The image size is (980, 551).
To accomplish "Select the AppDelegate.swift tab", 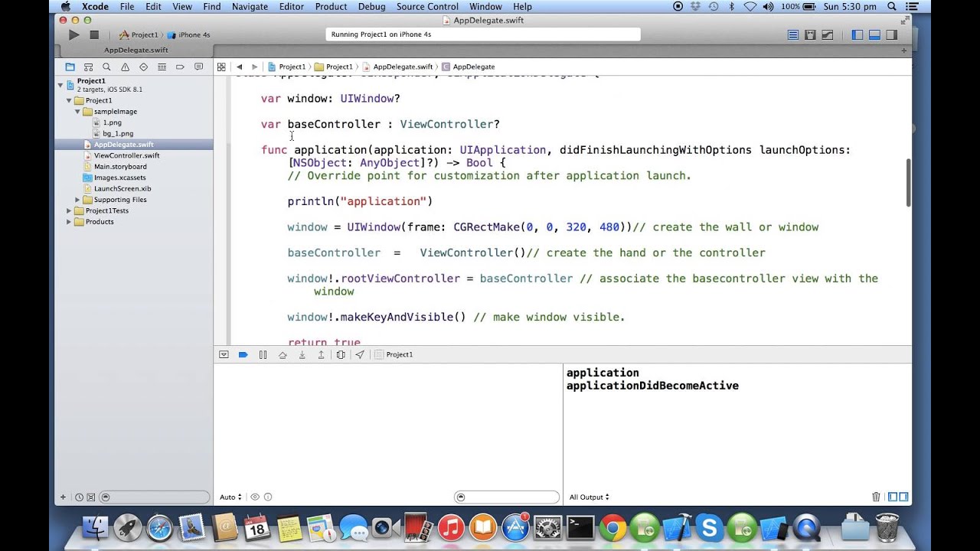I will point(136,50).
